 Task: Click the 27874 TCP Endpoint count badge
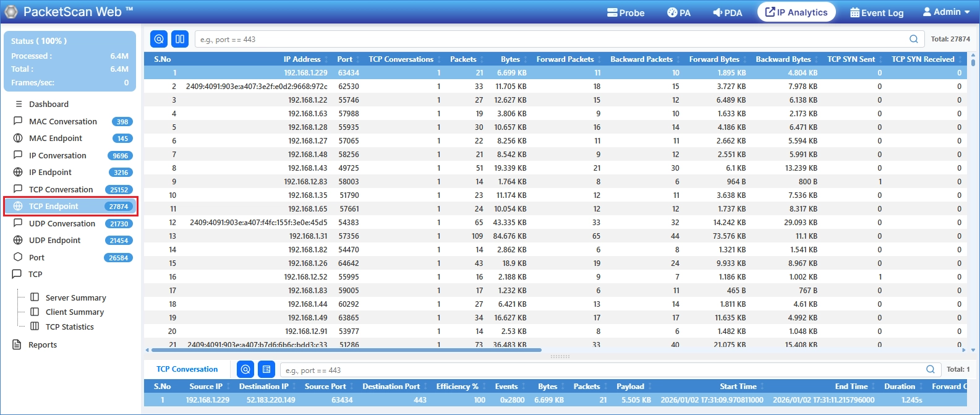tap(119, 207)
